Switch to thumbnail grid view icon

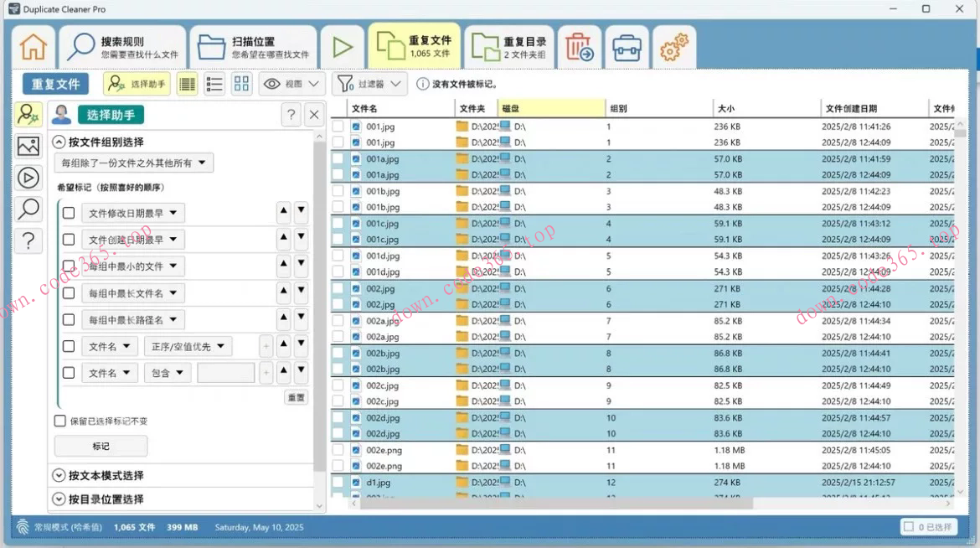pos(241,84)
